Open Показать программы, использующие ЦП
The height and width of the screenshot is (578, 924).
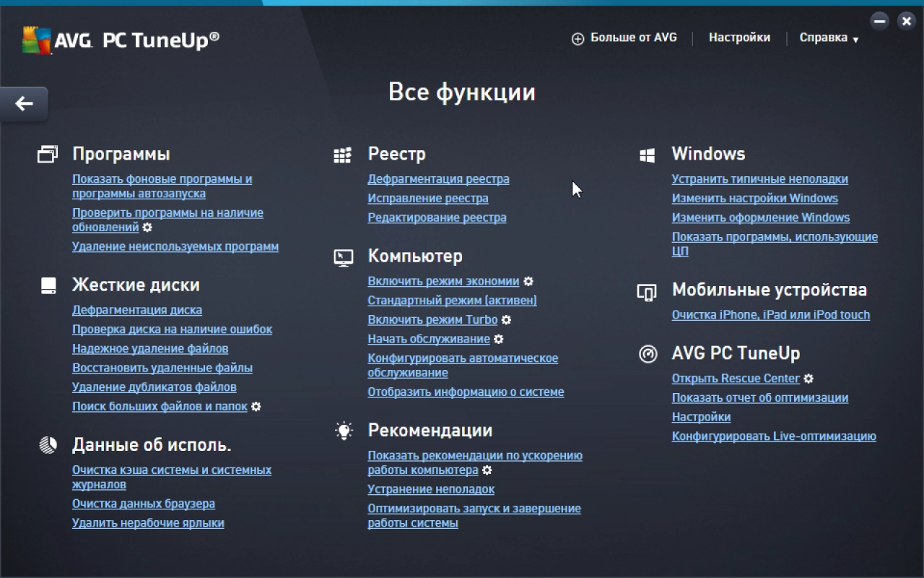pos(775,244)
